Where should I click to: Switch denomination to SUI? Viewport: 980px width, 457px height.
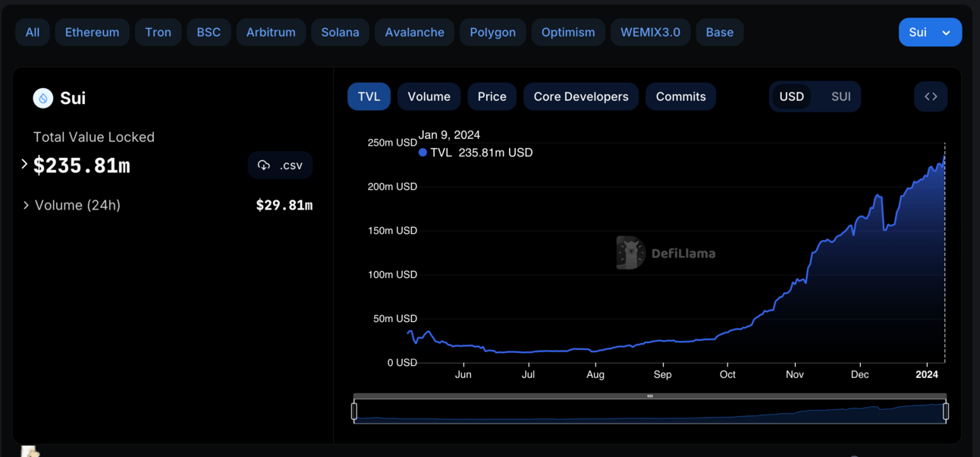840,96
